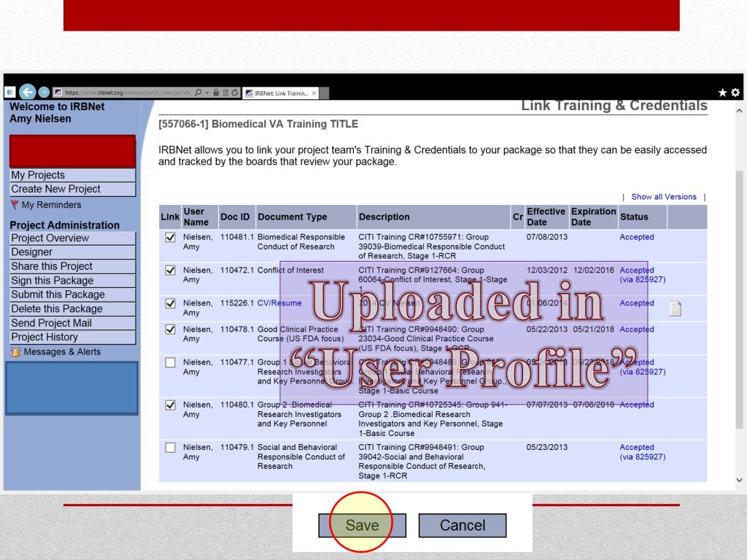Image resolution: width=747 pixels, height=560 pixels.
Task: Uncheck Doc ID 110480.1 Group 2 Biomedical checkbox
Action: click(x=170, y=405)
